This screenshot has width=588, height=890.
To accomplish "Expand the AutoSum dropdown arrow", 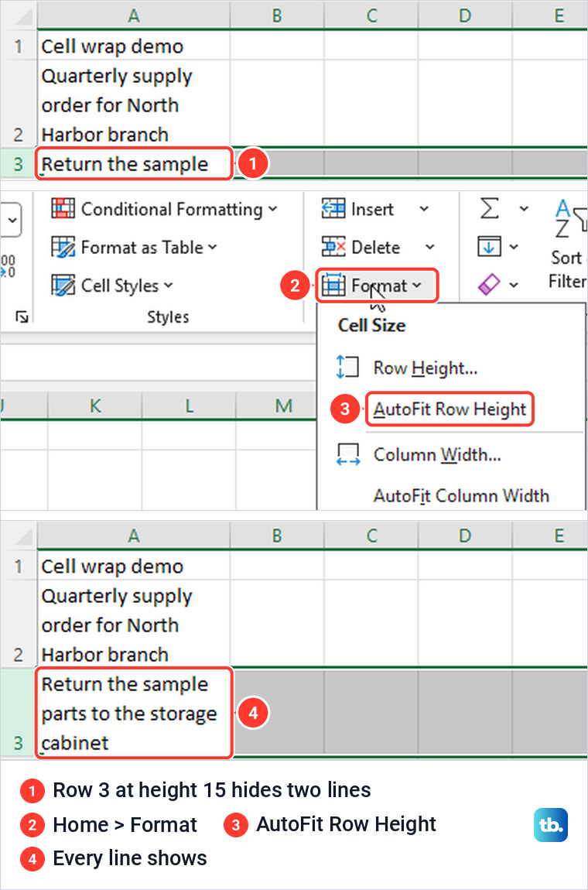I will coord(524,209).
